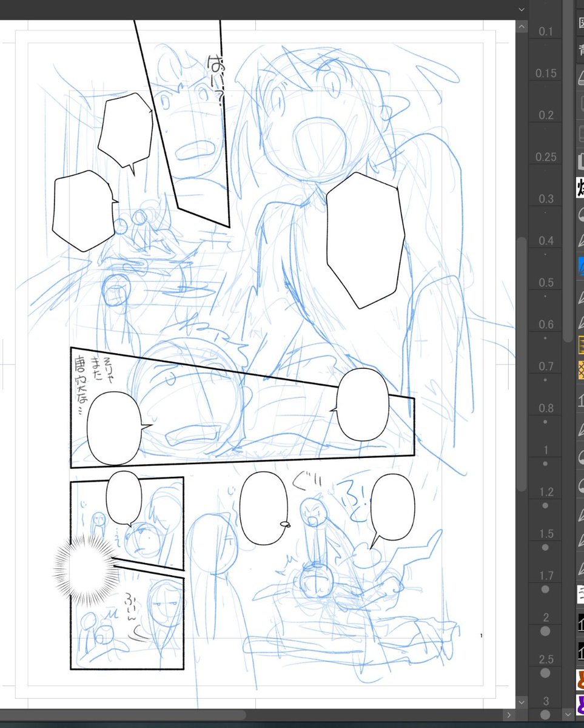The width and height of the screenshot is (584, 728).
Task: Click the horizontal scroll-right arrow below canvas
Action: 508,715
